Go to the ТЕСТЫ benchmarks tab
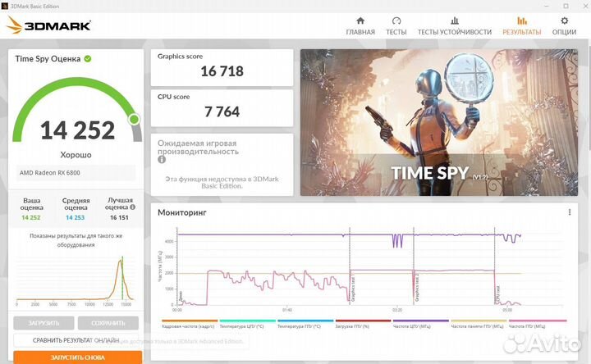 (396, 25)
